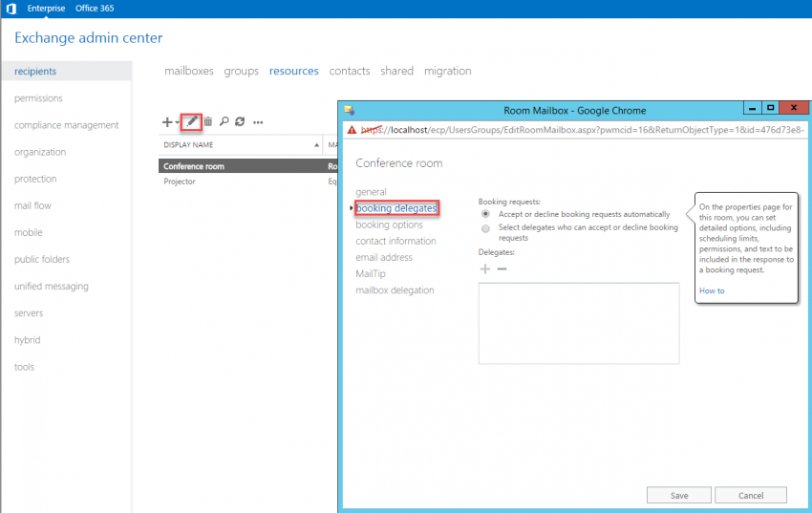Click the Refresh icon in resources toolbar
This screenshot has width=812, height=513.
tap(240, 121)
